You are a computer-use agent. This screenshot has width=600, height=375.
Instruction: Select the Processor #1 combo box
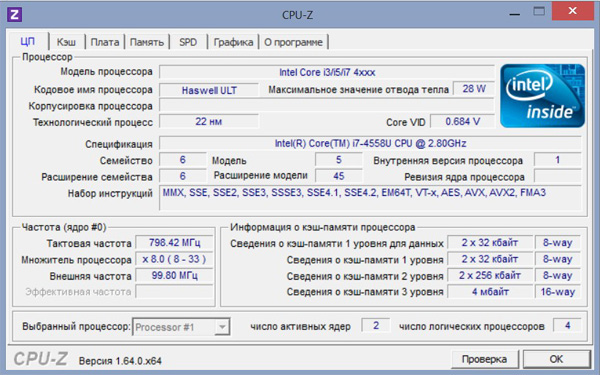click(x=181, y=327)
